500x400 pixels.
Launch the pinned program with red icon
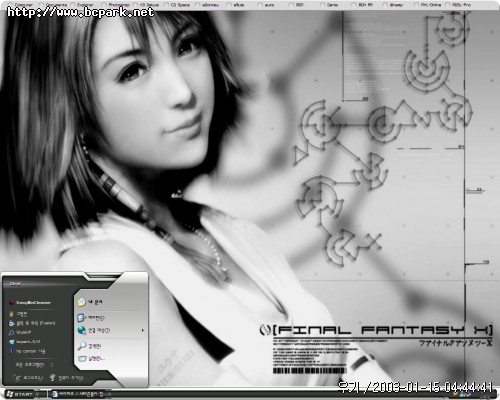tap(30, 303)
